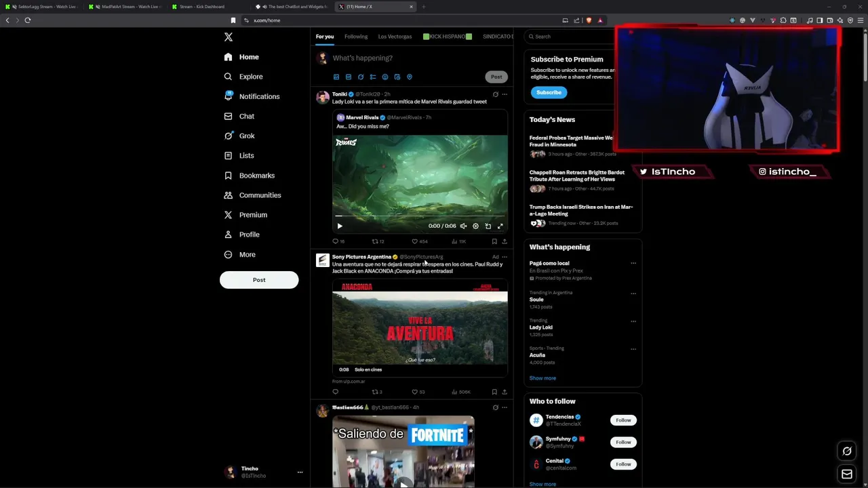The height and width of the screenshot is (488, 868).
Task: Click the blue Subscribe button
Action: pos(549,92)
